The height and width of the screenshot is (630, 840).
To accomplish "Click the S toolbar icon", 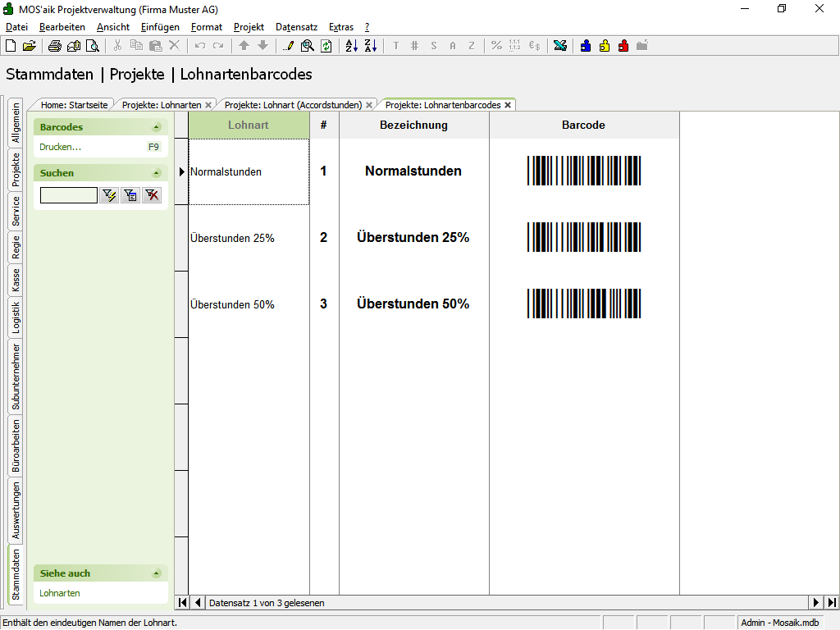I will (434, 46).
